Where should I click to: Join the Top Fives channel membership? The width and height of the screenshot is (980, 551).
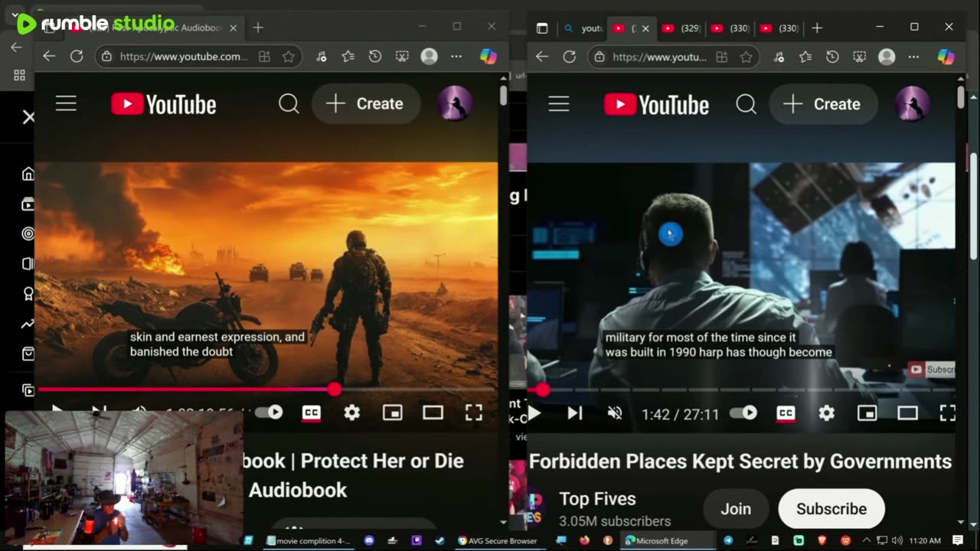(735, 509)
